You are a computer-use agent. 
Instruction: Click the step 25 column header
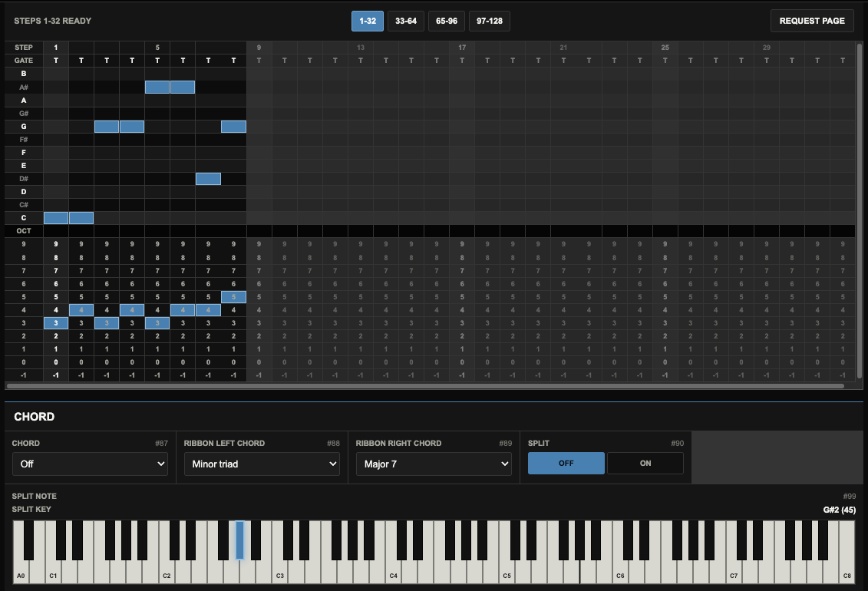[665, 48]
